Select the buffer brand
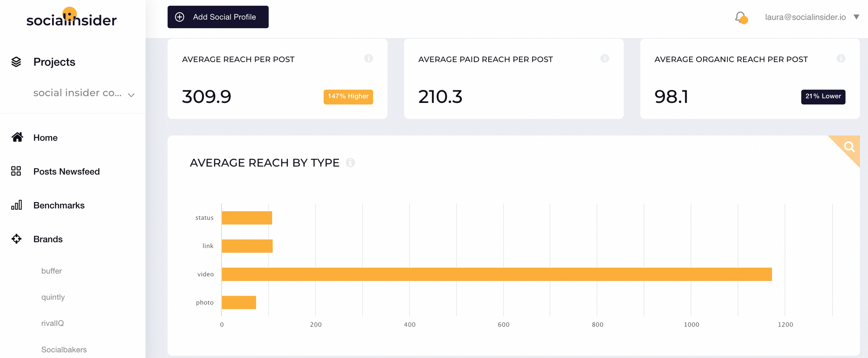 52,271
